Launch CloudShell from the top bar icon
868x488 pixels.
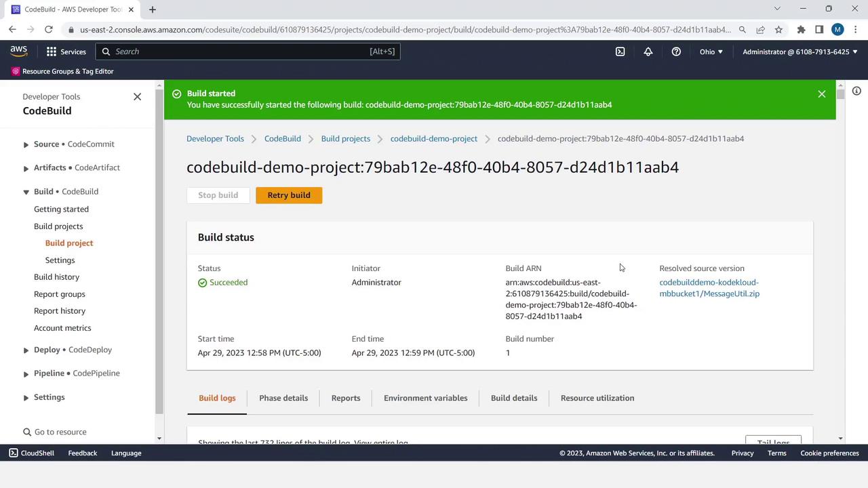point(620,52)
